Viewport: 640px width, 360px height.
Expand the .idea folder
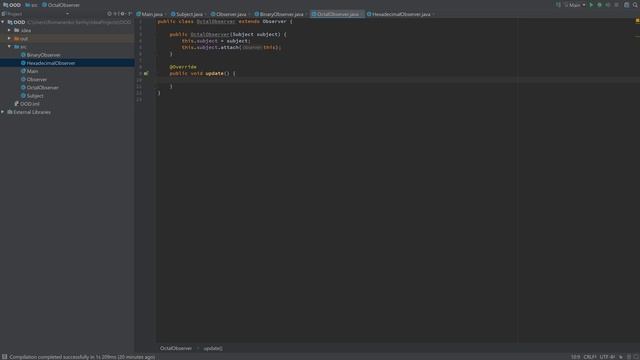(x=9, y=30)
